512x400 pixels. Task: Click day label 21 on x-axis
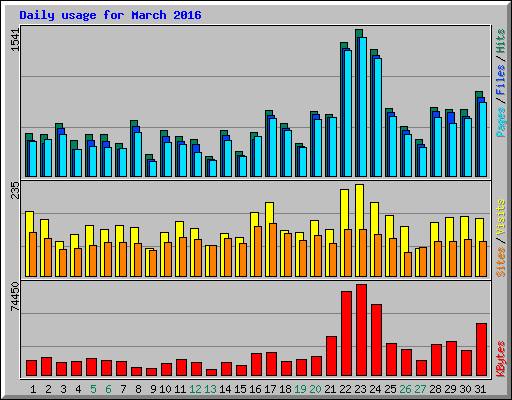(x=330, y=389)
